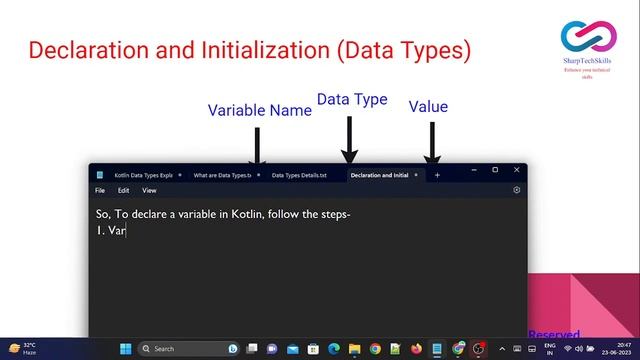Open the second Chrome profile taskbar icon
This screenshot has height=360, width=640.
pyautogui.click(x=458, y=349)
